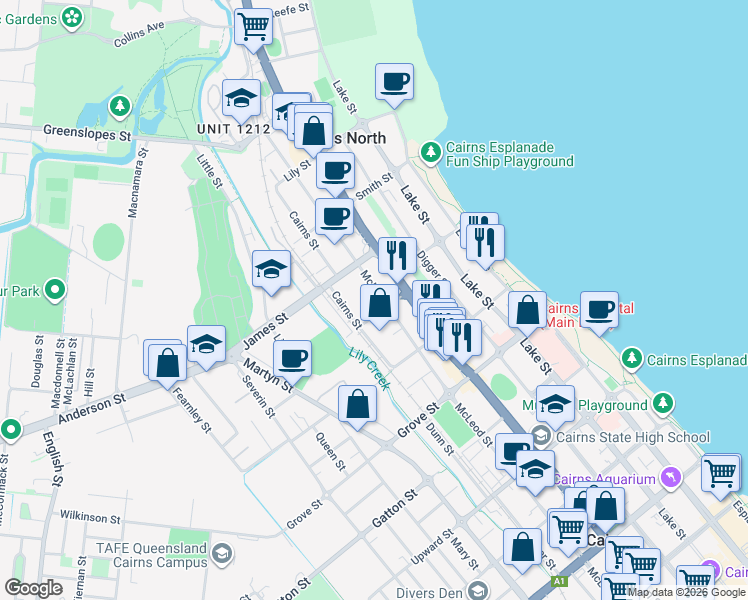
Task: Open the coffee cup marker on Martyn St
Action: [292, 360]
